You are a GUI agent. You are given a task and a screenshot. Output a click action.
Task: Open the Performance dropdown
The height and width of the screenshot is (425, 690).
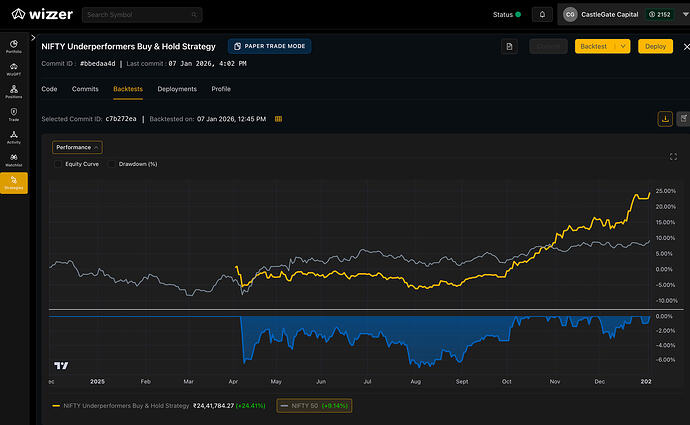coord(77,147)
